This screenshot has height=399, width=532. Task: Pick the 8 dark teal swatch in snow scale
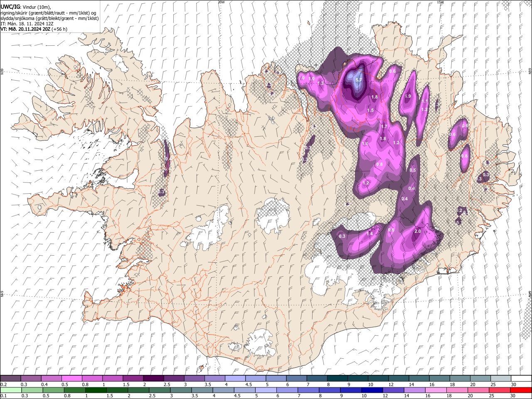(x=338, y=379)
